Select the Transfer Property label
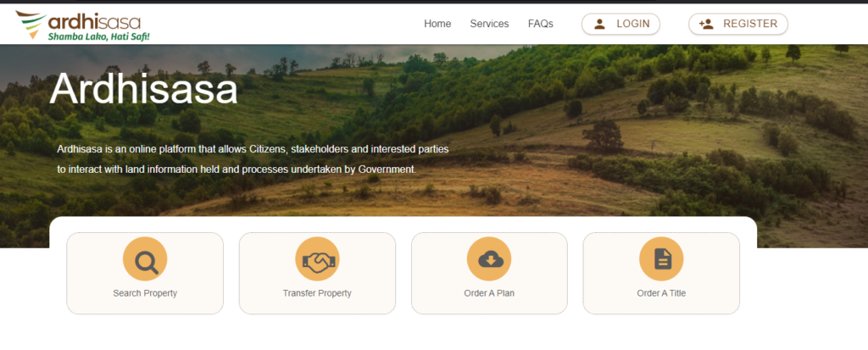Viewport: 868px width, 350px height. [317, 293]
